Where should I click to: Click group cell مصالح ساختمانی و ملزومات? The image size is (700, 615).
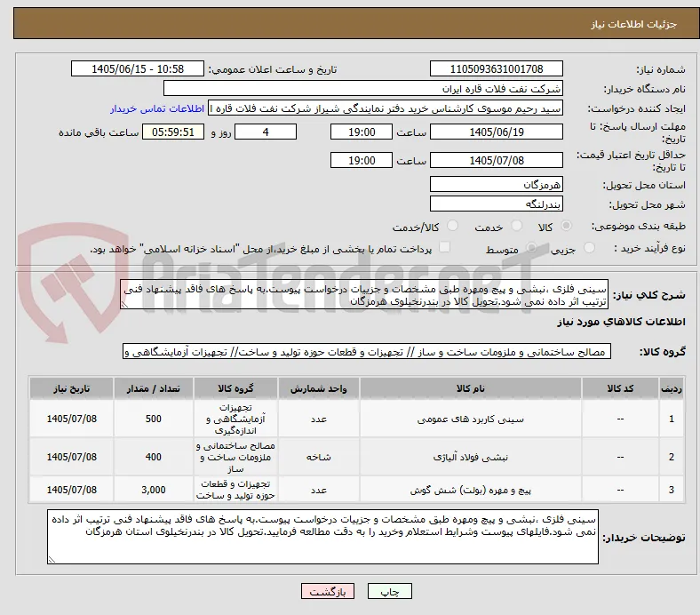pyautogui.click(x=235, y=457)
